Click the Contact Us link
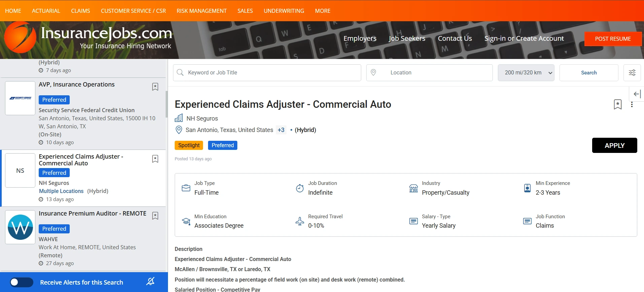 click(455, 38)
